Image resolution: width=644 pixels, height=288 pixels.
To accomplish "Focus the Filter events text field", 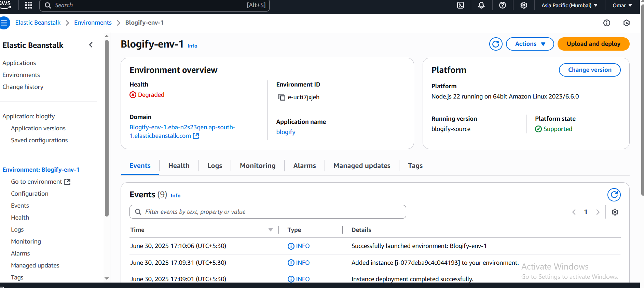I will 268,212.
